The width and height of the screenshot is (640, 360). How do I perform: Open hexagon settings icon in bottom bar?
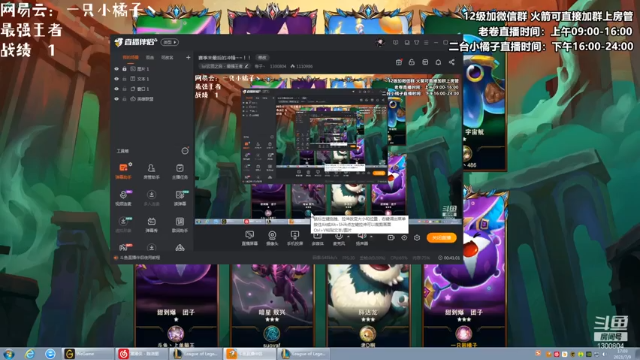(417, 238)
